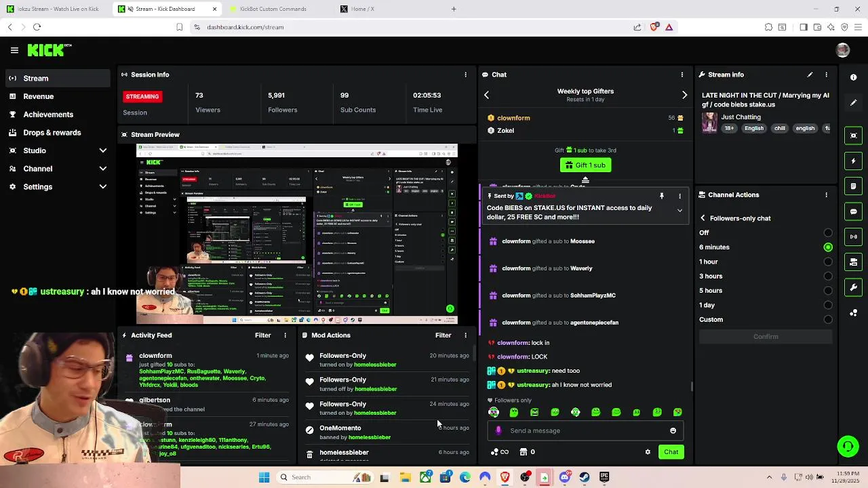The height and width of the screenshot is (488, 868).
Task: Click the lightning bolt icon in right sidebar
Action: click(x=854, y=161)
